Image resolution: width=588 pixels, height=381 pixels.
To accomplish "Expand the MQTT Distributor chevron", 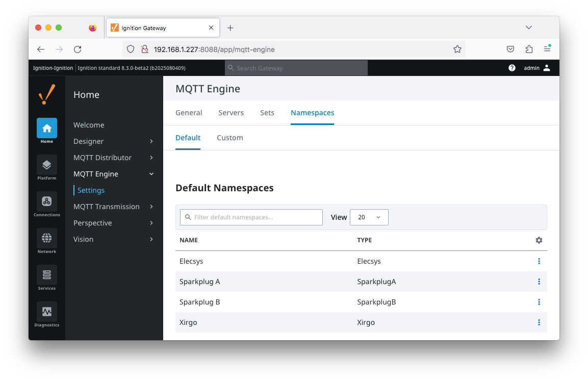I will [x=151, y=158].
